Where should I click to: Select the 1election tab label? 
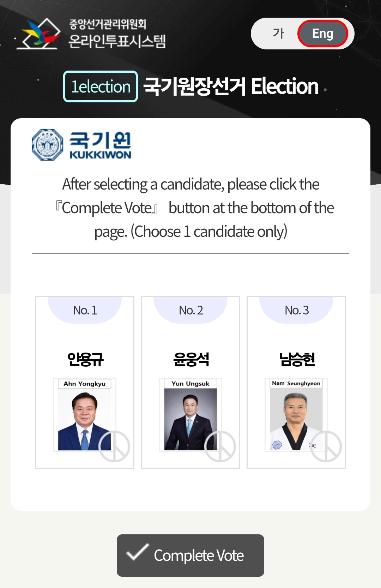tap(101, 86)
